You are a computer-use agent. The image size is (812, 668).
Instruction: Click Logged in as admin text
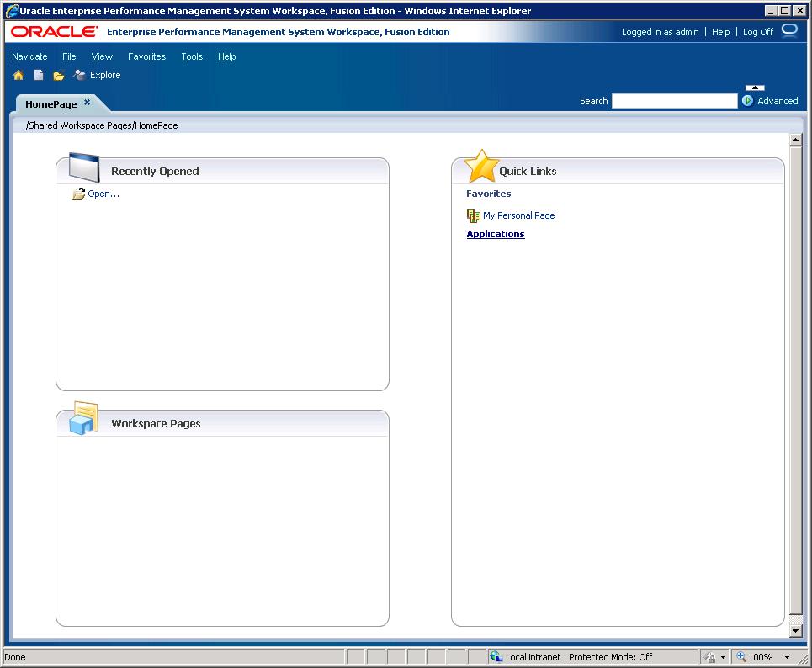[660, 32]
